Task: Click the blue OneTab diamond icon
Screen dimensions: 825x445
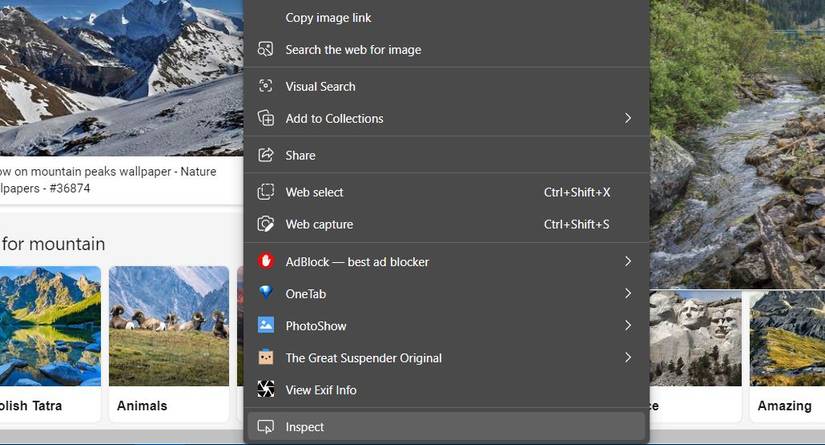Action: tap(266, 293)
